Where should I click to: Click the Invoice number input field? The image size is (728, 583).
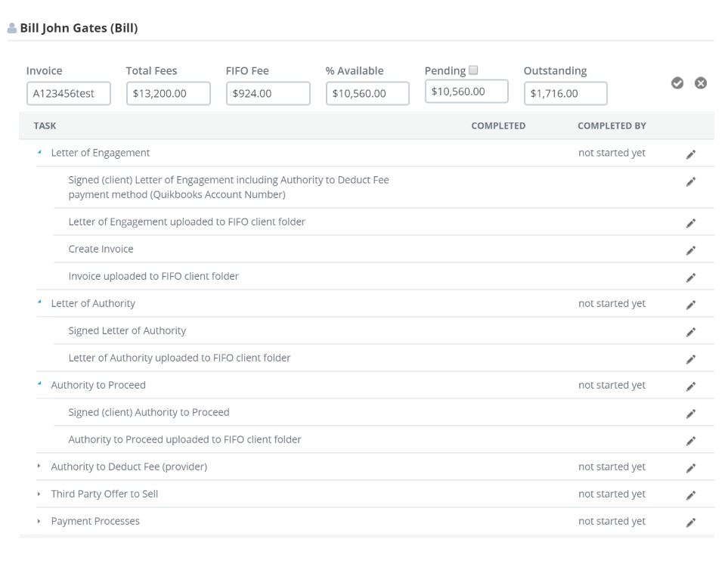(69, 94)
